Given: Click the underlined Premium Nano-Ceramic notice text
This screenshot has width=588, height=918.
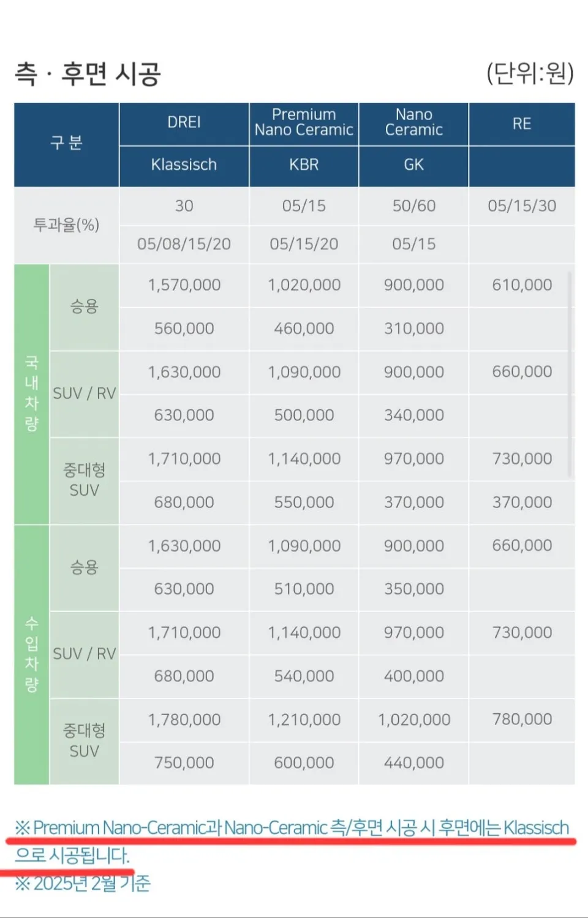Looking at the screenshot, I should point(292,841).
